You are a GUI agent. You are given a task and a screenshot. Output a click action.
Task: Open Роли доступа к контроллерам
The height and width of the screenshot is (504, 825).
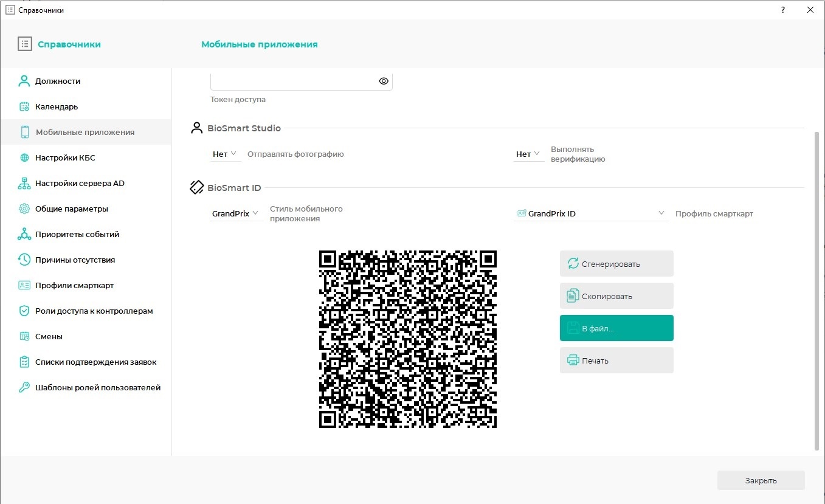86,311
